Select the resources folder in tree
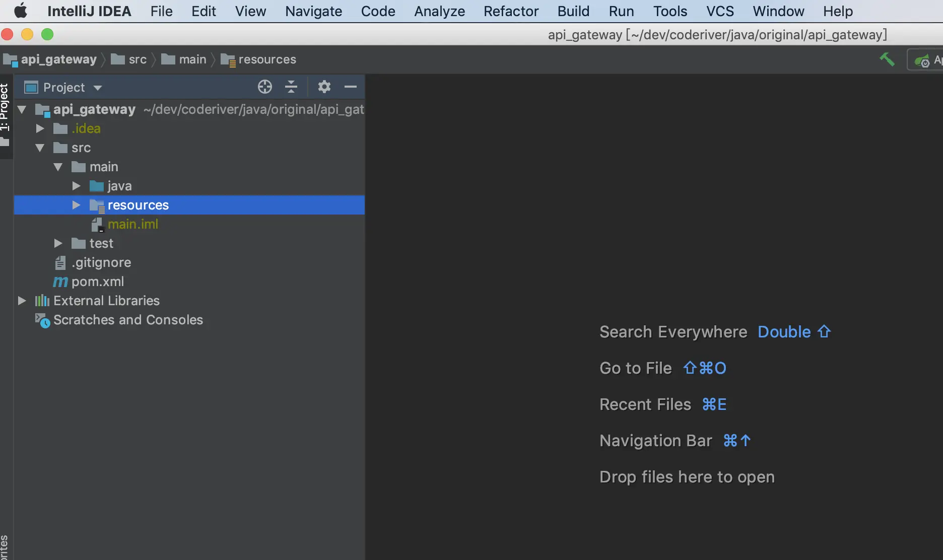 tap(189, 205)
